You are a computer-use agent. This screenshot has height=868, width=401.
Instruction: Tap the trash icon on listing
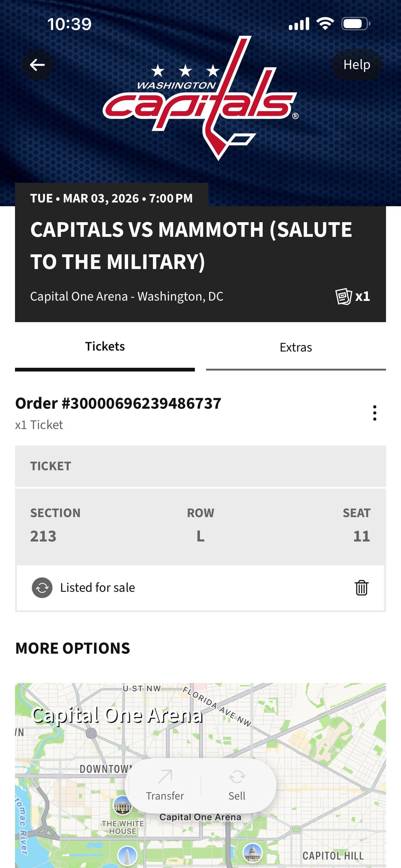(361, 588)
